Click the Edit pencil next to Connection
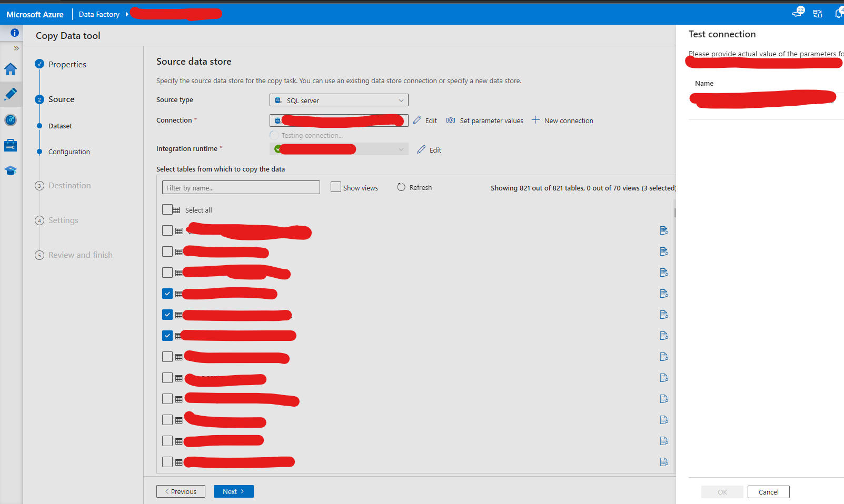This screenshot has height=504, width=844. (x=417, y=120)
